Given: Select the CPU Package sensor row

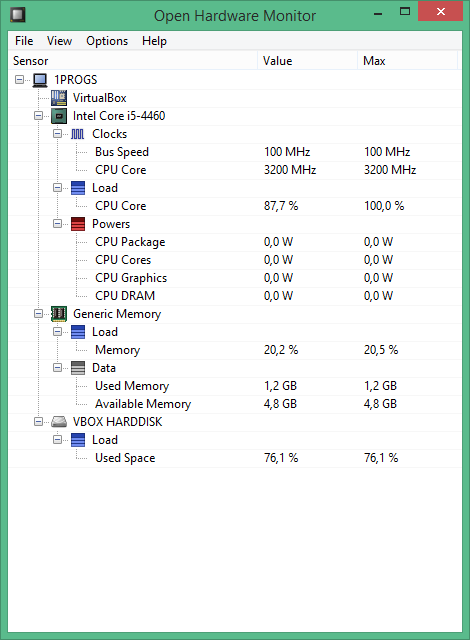Looking at the screenshot, I should pyautogui.click(x=235, y=242).
